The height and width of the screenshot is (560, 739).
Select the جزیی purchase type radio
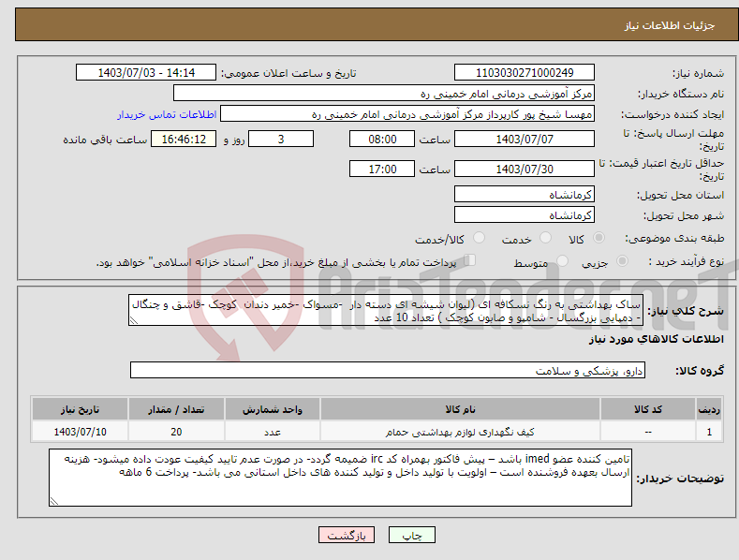coord(622,260)
